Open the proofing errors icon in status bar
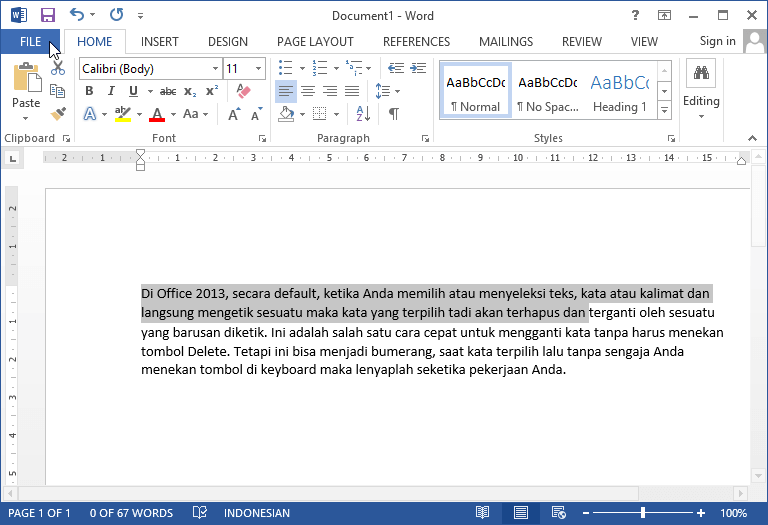 point(199,513)
